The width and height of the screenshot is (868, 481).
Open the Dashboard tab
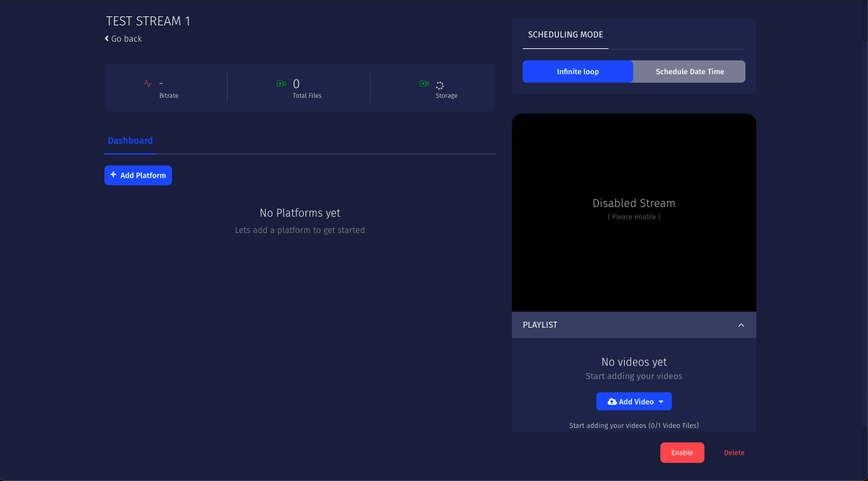tap(130, 141)
